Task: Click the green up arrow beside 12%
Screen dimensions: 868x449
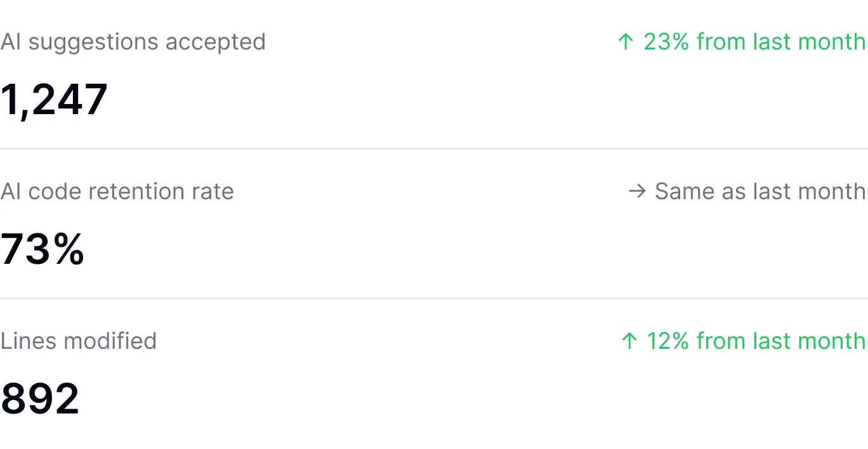Action: click(x=629, y=341)
